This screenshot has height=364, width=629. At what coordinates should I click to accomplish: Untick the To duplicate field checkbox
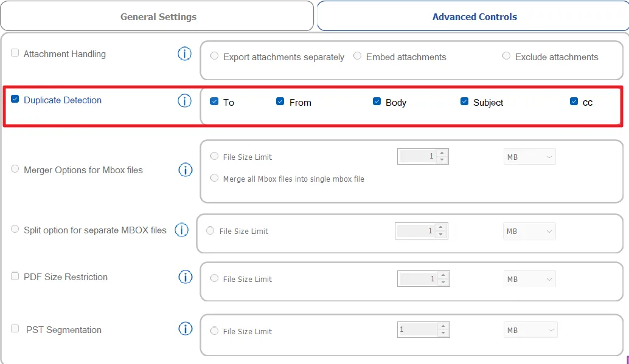point(214,101)
